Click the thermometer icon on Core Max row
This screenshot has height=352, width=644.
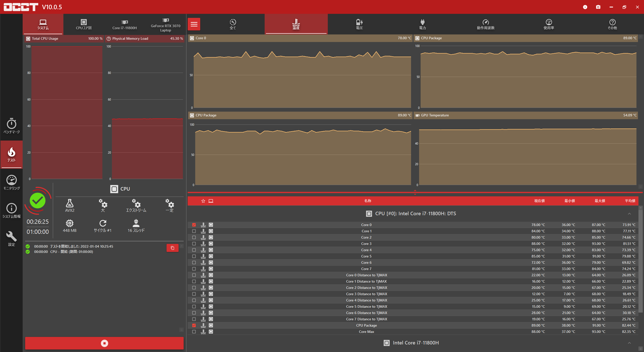click(x=203, y=332)
